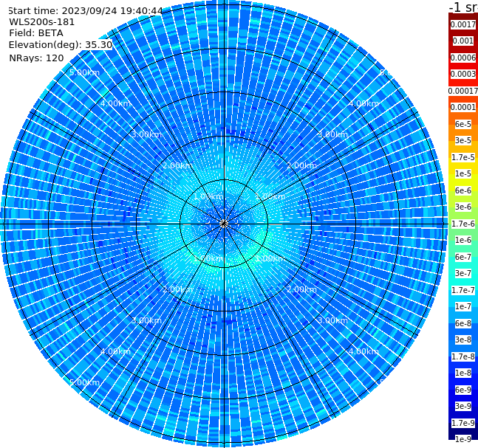
Task: Select the WLS200s-181 instrument label
Action: pyautogui.click(x=41, y=22)
